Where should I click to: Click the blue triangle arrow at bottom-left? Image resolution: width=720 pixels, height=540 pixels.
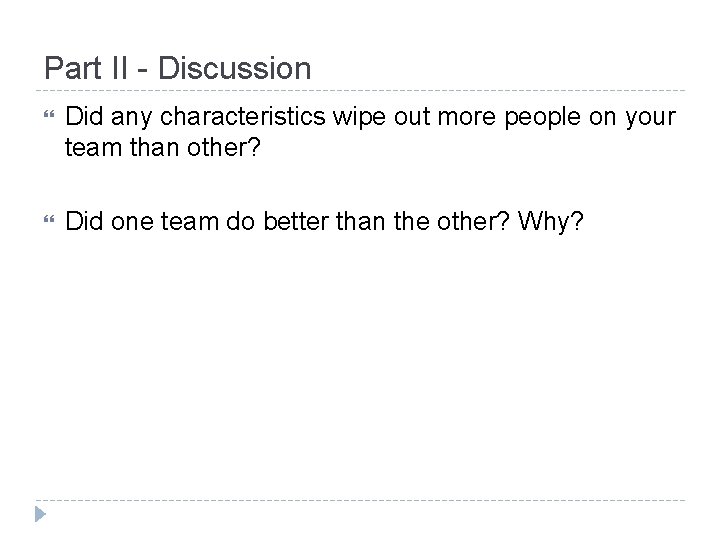(40, 515)
